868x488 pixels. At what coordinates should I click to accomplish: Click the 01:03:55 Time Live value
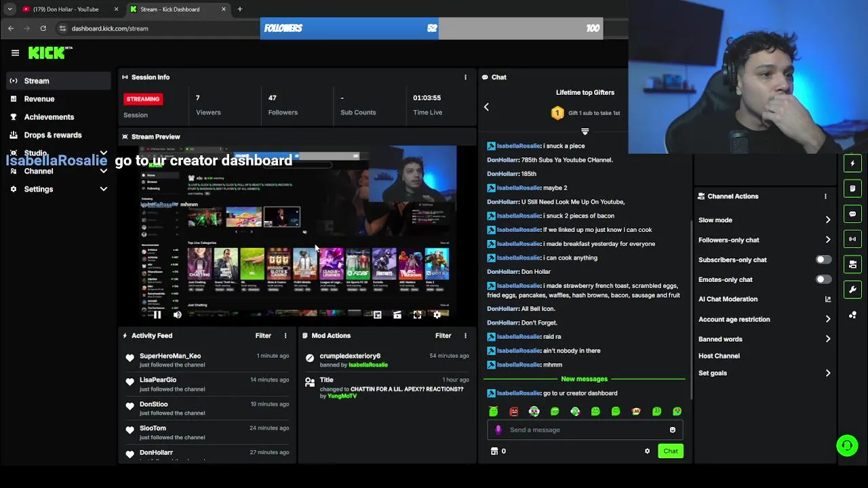point(427,98)
